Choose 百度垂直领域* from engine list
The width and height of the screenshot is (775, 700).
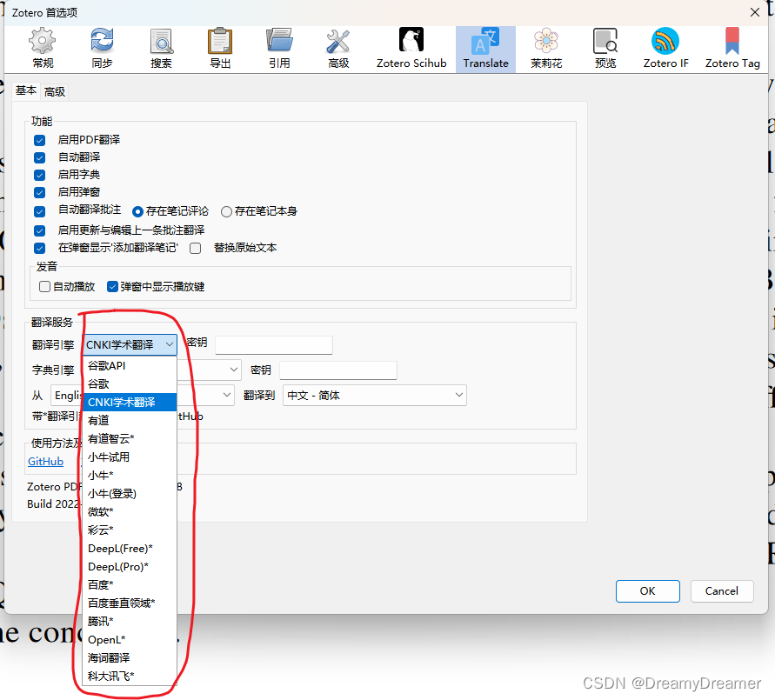tap(130, 603)
